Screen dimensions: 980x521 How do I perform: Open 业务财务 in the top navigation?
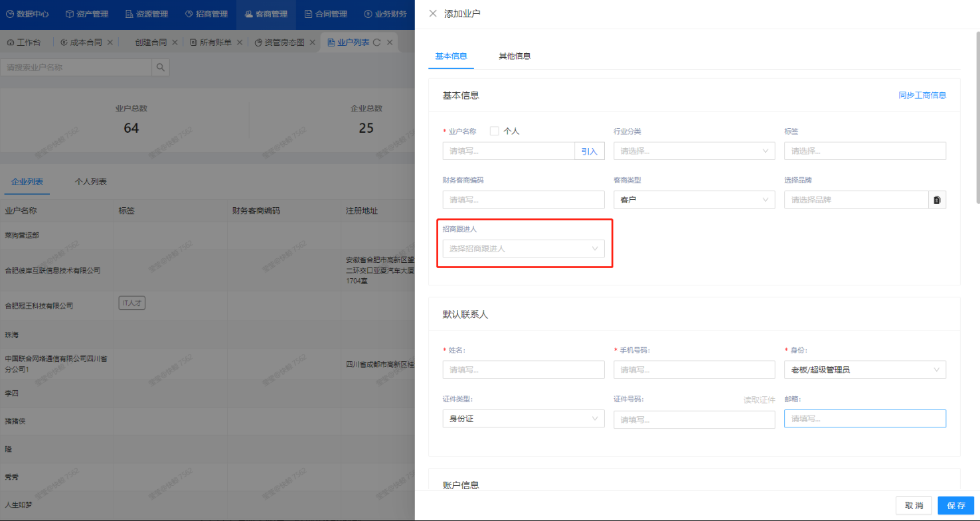pyautogui.click(x=386, y=14)
